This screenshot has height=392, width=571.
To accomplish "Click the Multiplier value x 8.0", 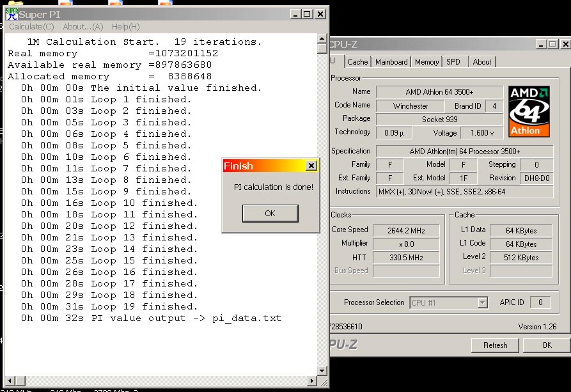I will [x=406, y=244].
